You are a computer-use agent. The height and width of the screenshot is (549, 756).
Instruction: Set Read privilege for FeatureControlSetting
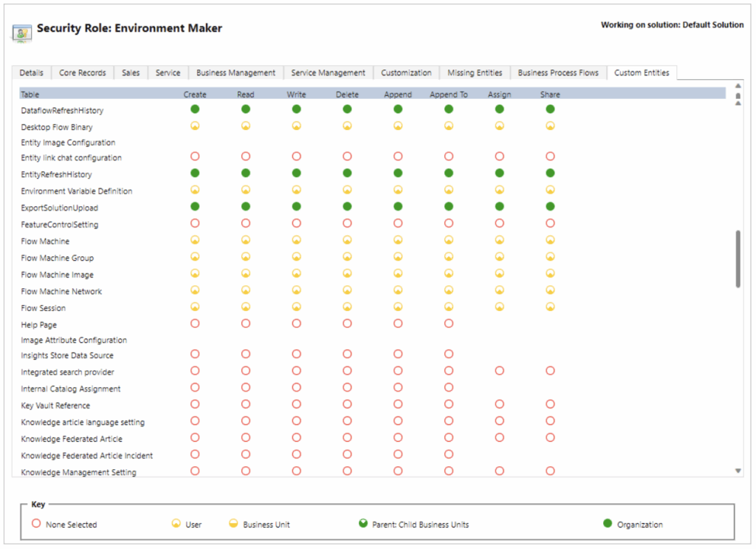pos(246,223)
